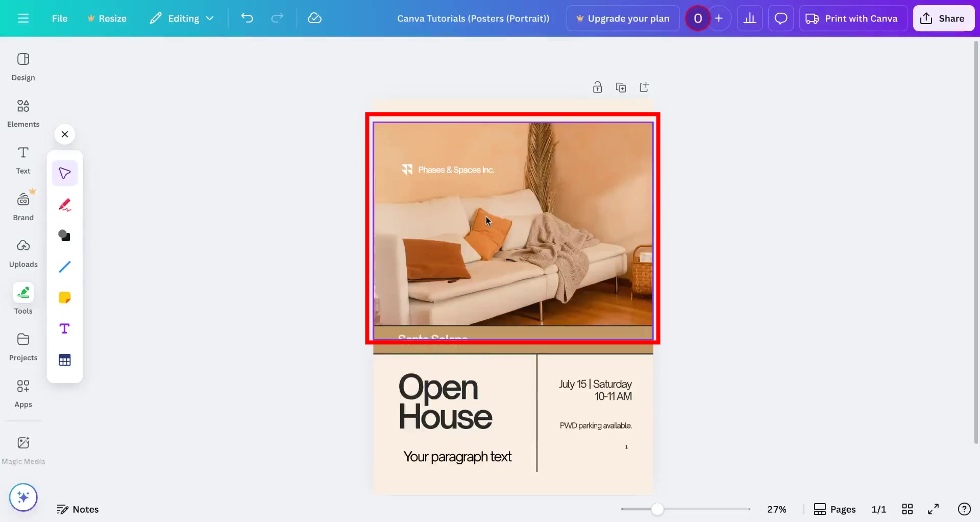The image size is (980, 522).
Task: Open the comments panel
Action: (x=780, y=18)
